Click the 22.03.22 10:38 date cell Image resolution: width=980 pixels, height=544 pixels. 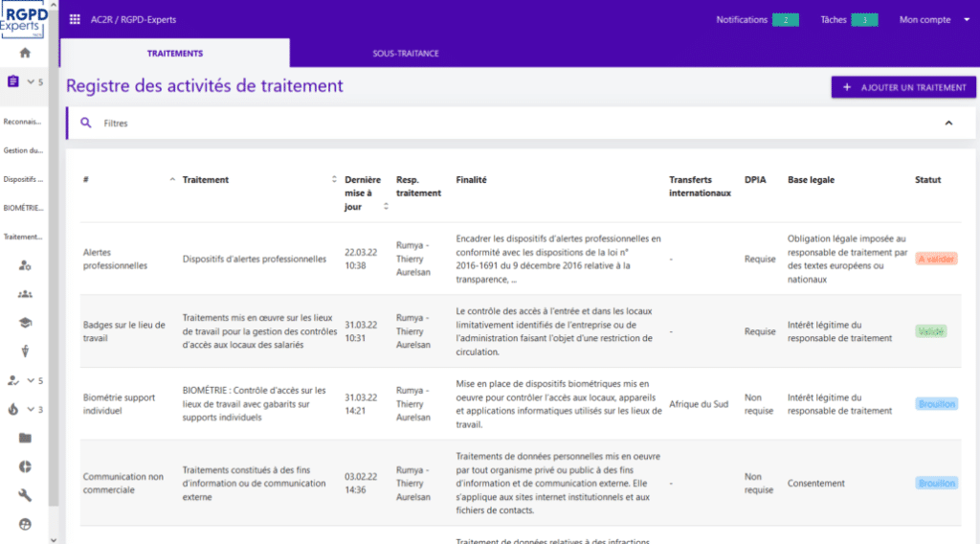point(361,259)
